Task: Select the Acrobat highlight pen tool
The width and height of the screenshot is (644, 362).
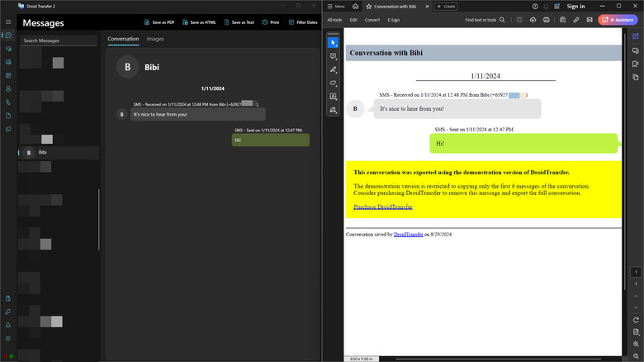Action: point(334,69)
